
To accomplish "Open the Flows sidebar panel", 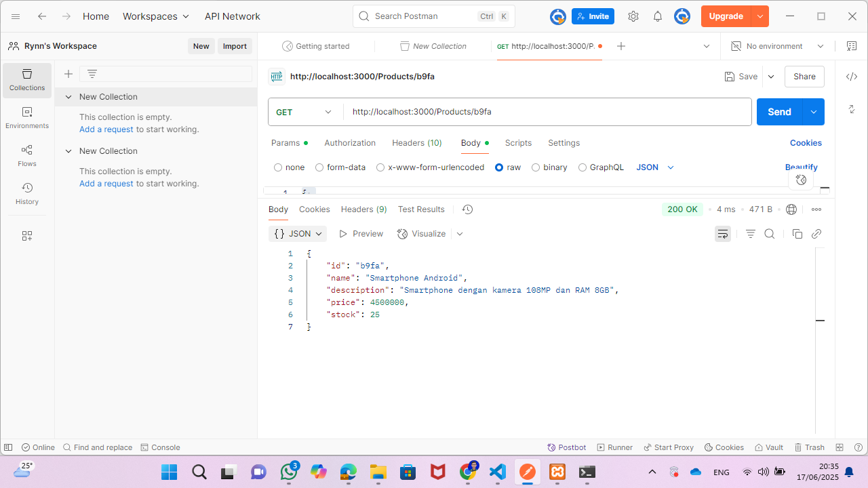I will [27, 155].
